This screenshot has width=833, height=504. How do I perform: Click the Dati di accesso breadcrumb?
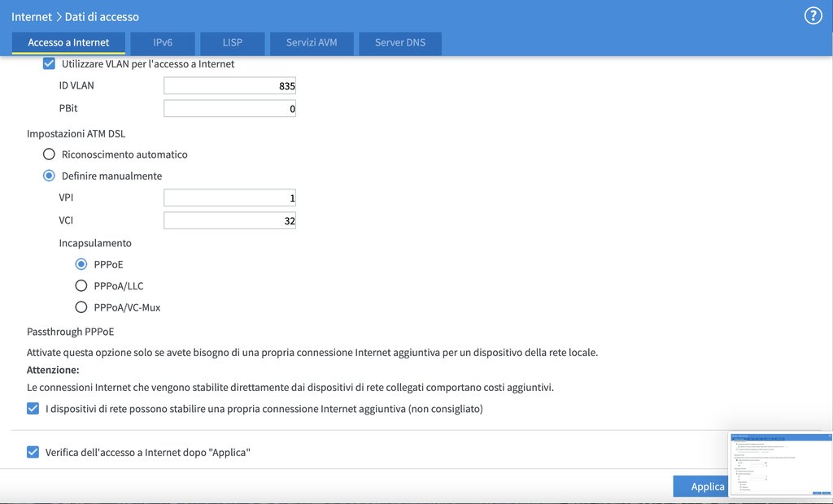coord(102,16)
